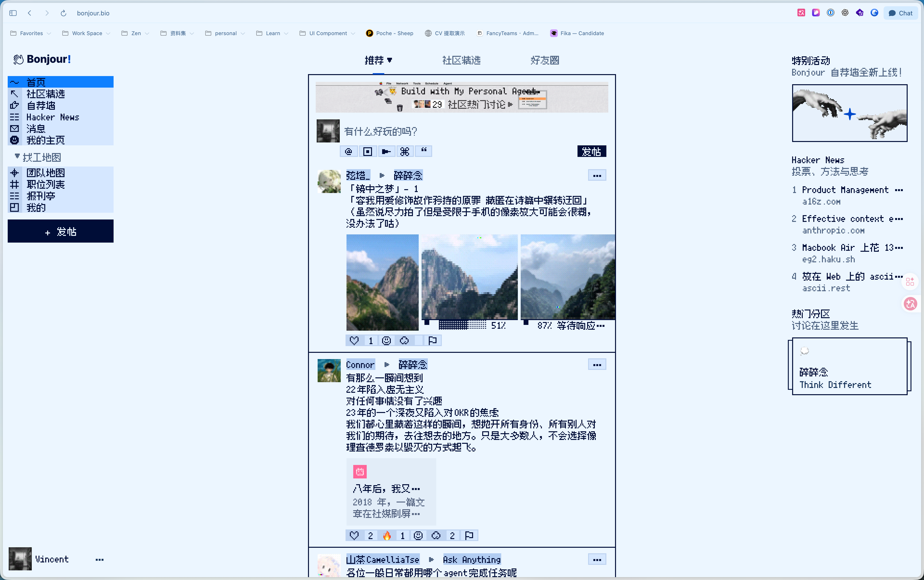Click the 发帖 submit button in composer

click(x=591, y=152)
